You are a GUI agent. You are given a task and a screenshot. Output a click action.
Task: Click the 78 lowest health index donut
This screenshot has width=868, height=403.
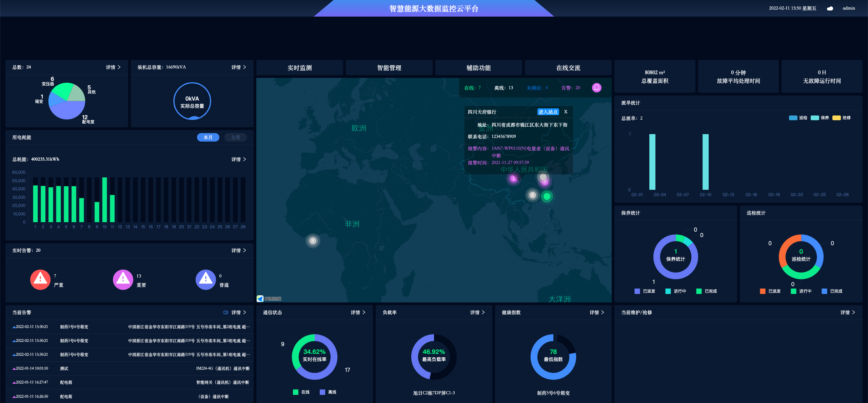[x=553, y=357]
